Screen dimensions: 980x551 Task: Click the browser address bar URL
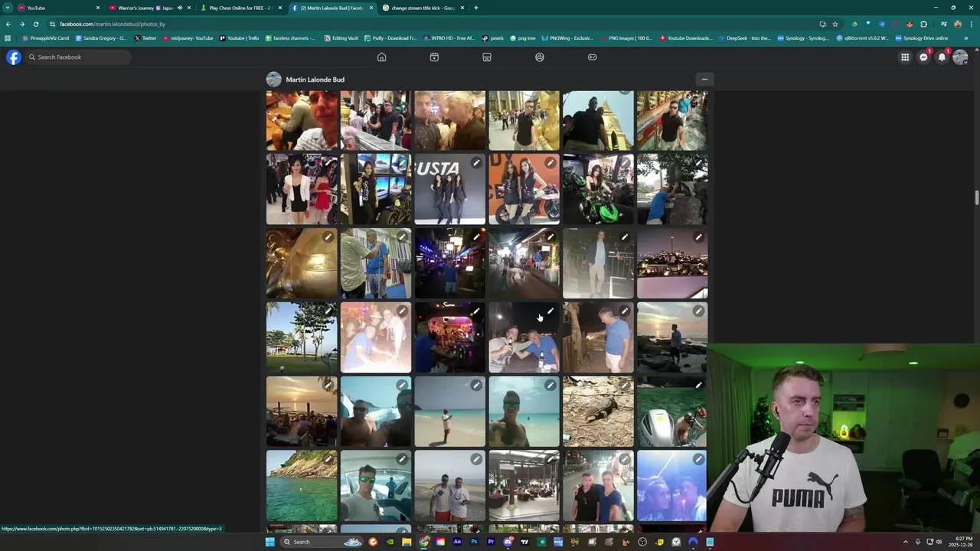coord(113,24)
